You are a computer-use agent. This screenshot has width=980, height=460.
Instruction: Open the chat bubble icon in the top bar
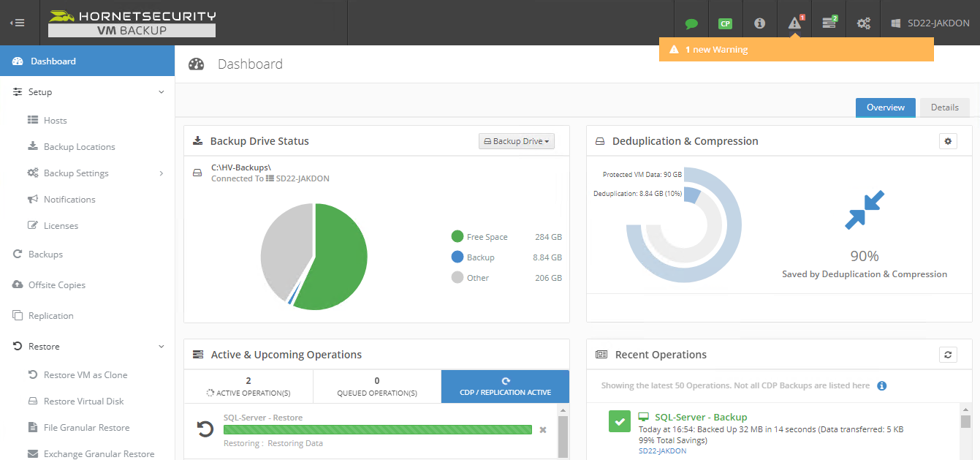tap(691, 23)
